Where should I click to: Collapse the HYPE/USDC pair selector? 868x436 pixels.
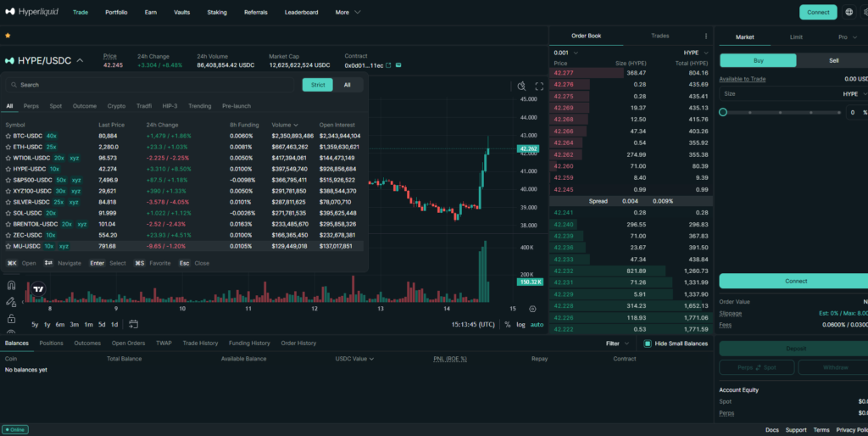tap(80, 60)
